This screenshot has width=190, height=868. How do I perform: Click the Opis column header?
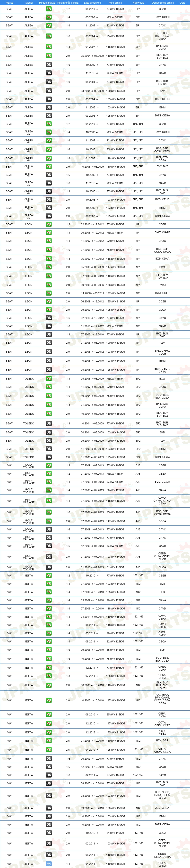[x=182, y=2]
